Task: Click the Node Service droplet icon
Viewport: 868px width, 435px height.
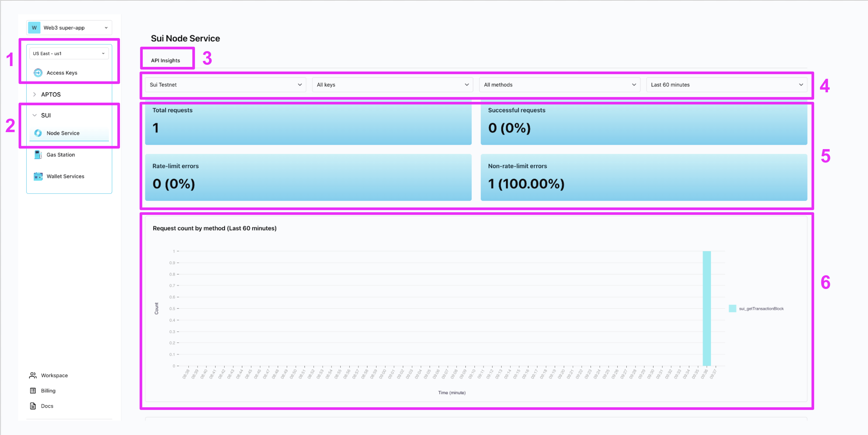Action: (38, 133)
